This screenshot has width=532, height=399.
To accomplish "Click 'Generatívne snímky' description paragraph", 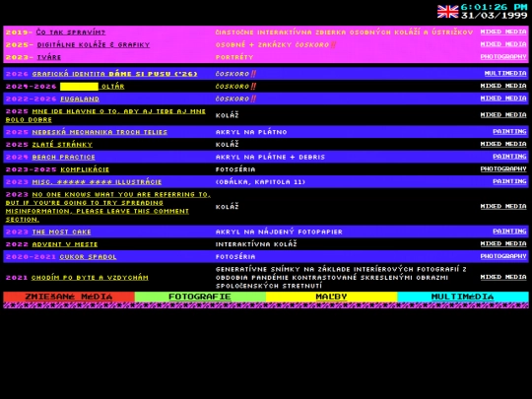I will (341, 278).
